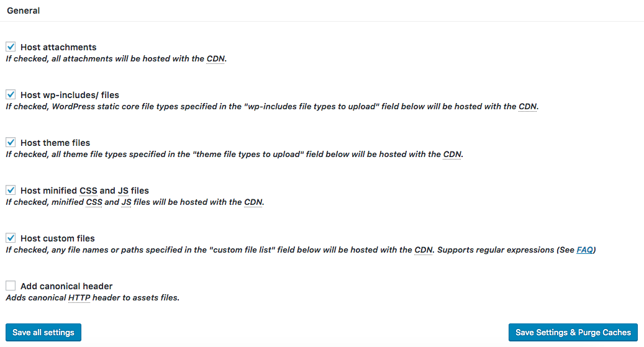Image resolution: width=644 pixels, height=347 pixels.
Task: Click CSS abbreviation in 'Host minified' label
Action: coord(88,191)
